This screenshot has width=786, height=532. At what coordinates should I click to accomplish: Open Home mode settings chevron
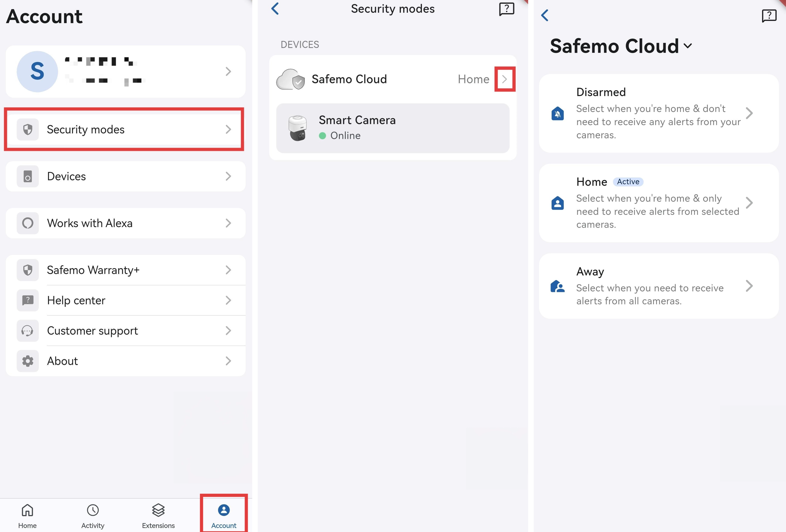[749, 203]
